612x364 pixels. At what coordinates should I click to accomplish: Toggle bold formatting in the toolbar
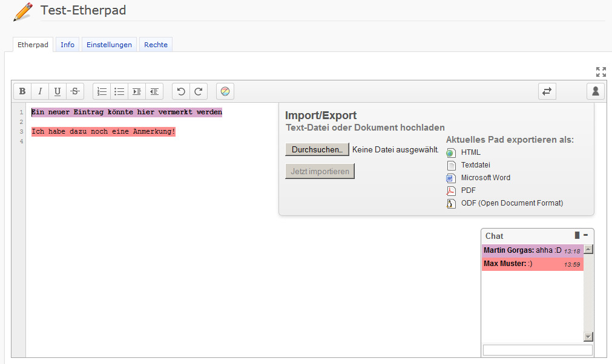(22, 91)
